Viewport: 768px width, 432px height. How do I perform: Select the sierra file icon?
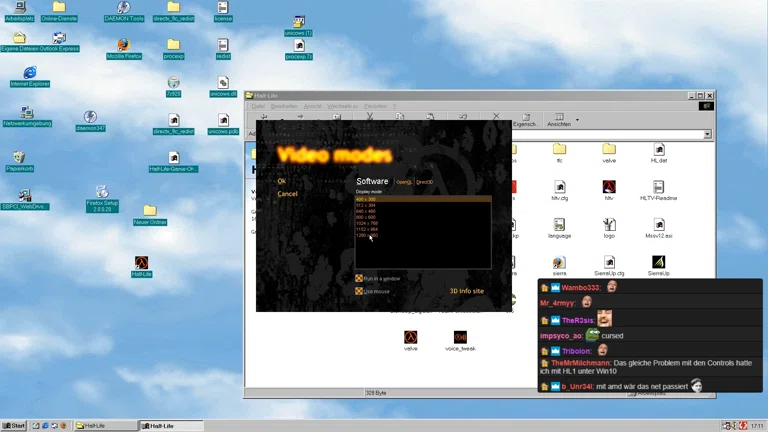[559, 266]
